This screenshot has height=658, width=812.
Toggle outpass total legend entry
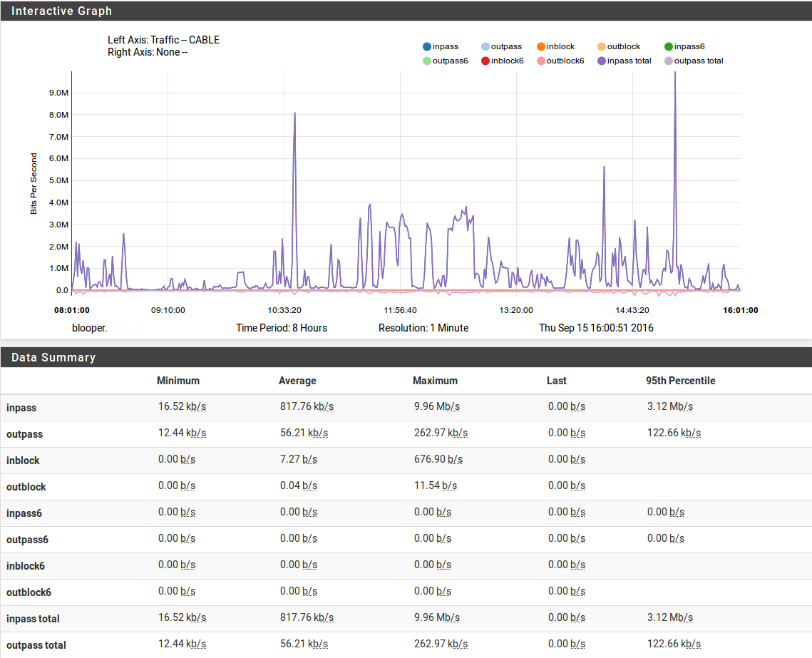point(669,61)
